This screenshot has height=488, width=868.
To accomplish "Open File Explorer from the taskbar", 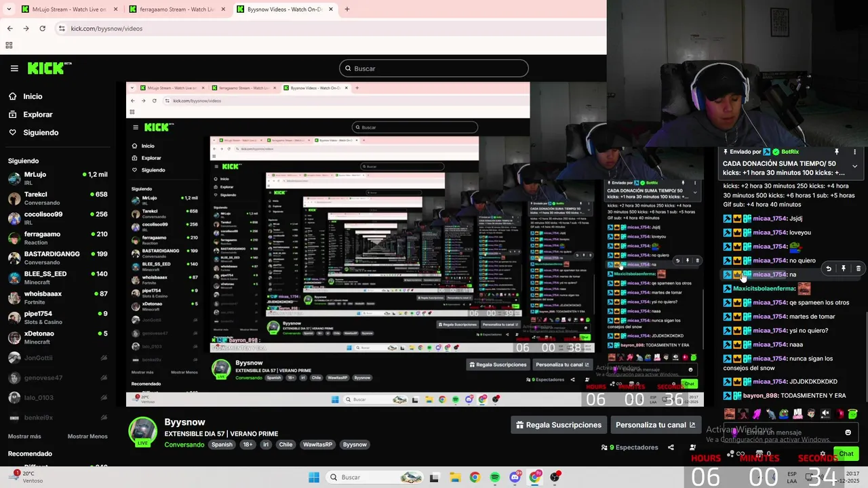I will pos(454,477).
